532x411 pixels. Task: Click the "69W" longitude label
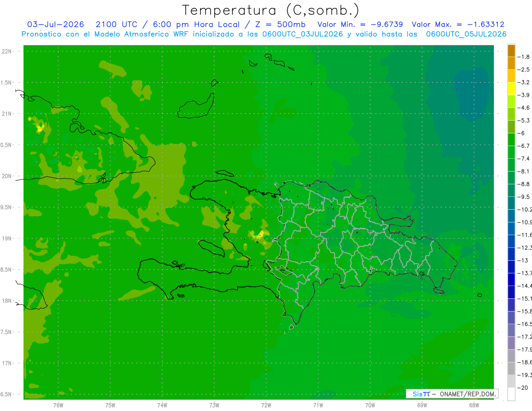(422, 405)
